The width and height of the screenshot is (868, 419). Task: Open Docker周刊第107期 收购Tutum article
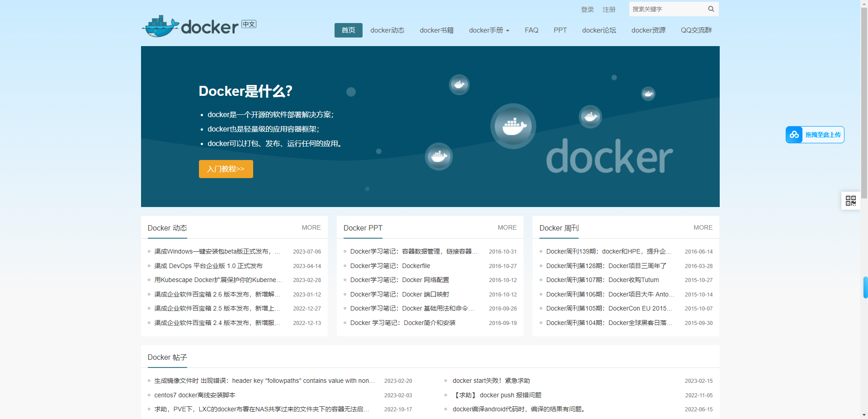(x=603, y=280)
